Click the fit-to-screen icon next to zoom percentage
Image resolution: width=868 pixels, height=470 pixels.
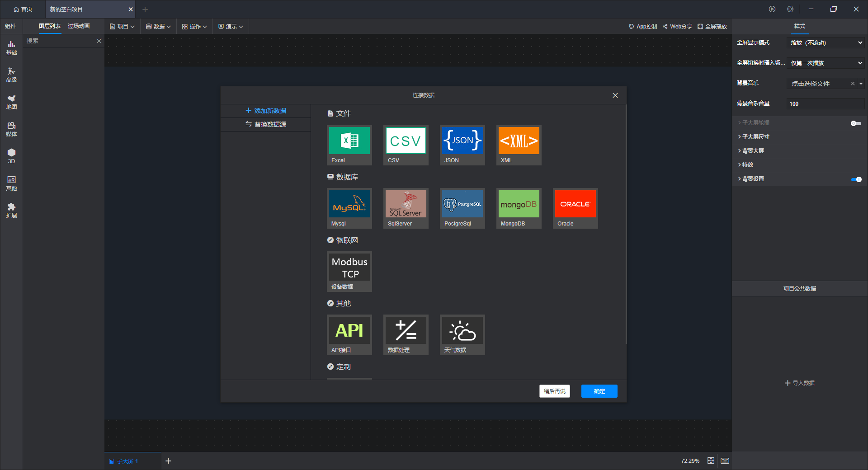coord(711,461)
